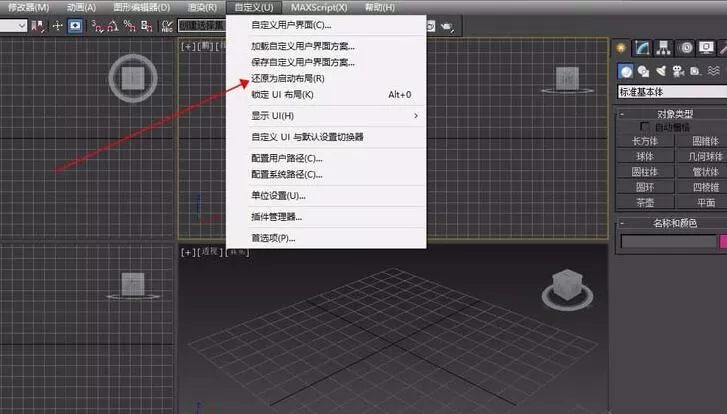727x414 pixels.
Task: Click the Select and Manipulate tool
Action: [x=57, y=26]
